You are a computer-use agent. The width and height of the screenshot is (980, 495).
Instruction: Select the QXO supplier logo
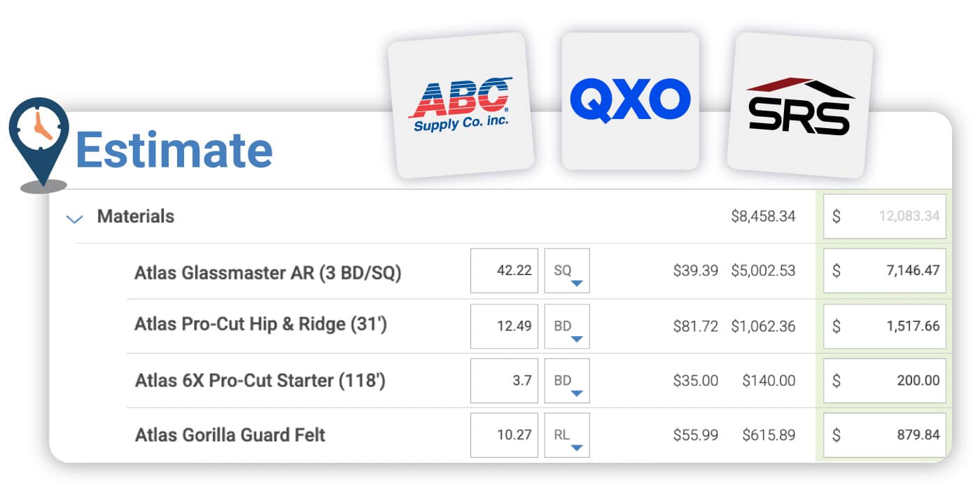pos(630,99)
